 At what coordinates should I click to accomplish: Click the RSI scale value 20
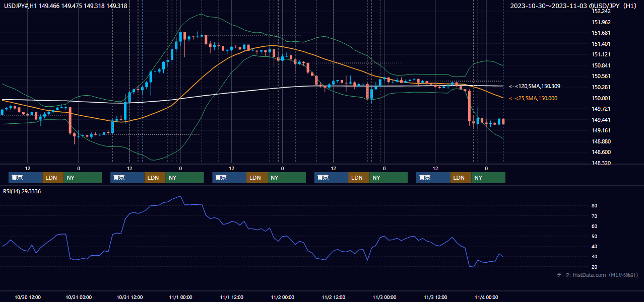(x=595, y=267)
